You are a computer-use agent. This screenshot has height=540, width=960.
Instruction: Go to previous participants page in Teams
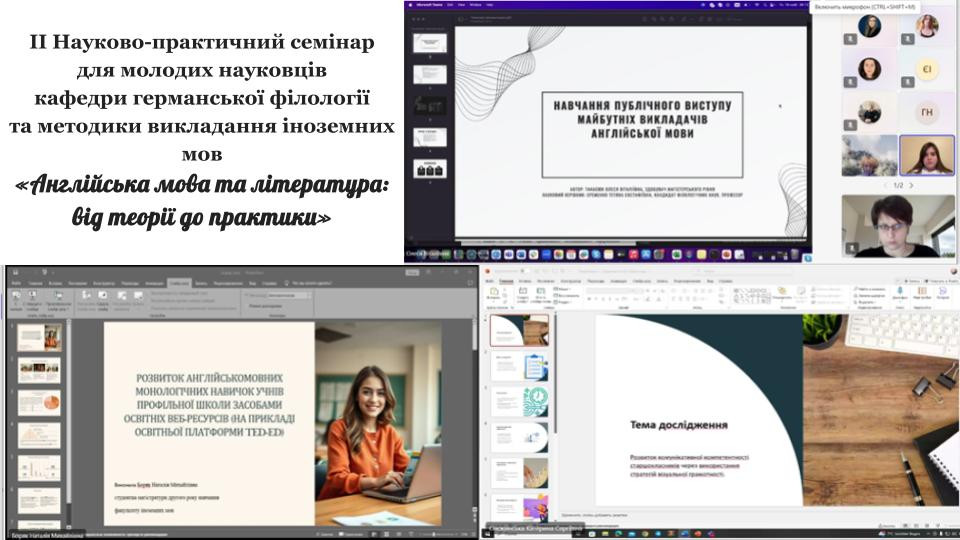click(885, 185)
